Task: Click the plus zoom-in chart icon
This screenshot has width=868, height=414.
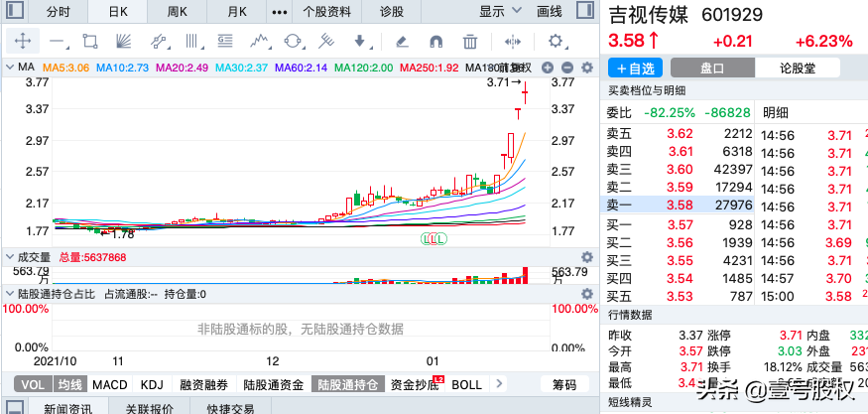Action: [548, 68]
